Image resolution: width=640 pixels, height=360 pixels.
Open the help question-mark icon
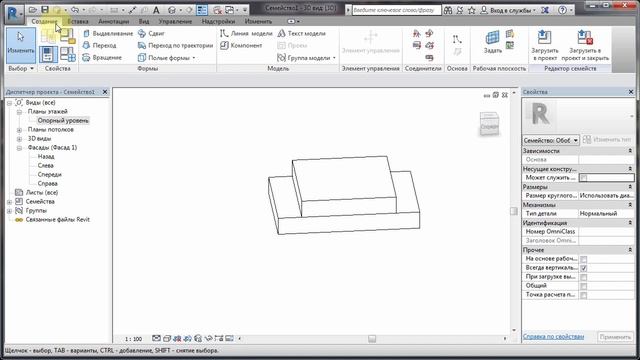(562, 10)
